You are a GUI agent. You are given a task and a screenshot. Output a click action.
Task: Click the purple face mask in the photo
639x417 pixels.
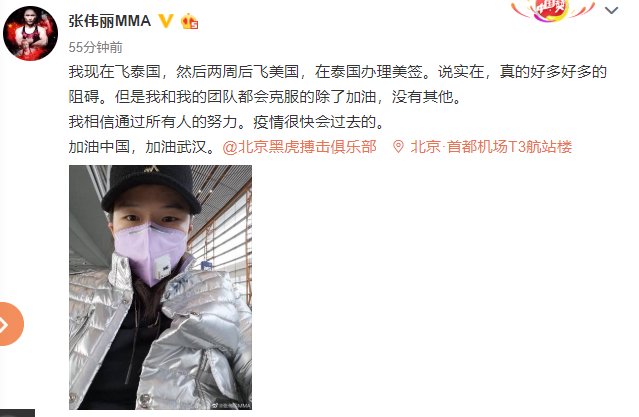pyautogui.click(x=150, y=251)
